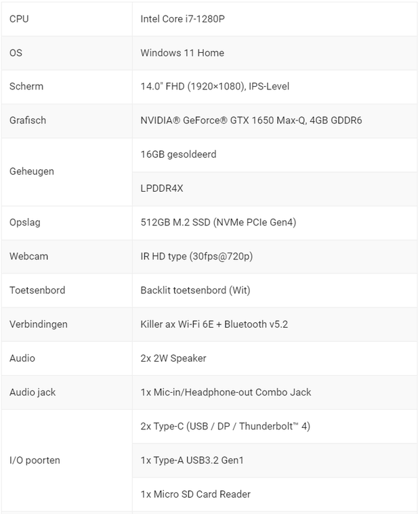The image size is (420, 514).
Task: Click the Mic-in/Headphone-out Combo Jack text
Action: (x=226, y=392)
